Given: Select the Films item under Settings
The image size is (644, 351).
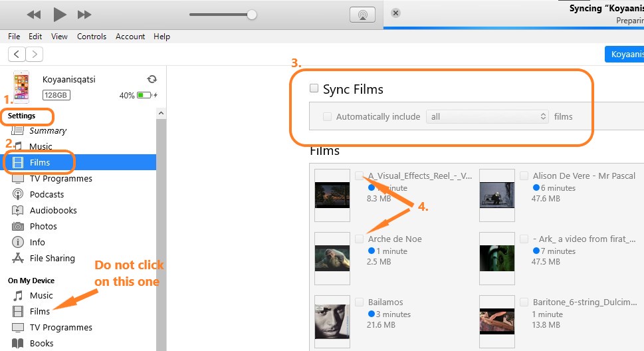Looking at the screenshot, I should click(78, 162).
